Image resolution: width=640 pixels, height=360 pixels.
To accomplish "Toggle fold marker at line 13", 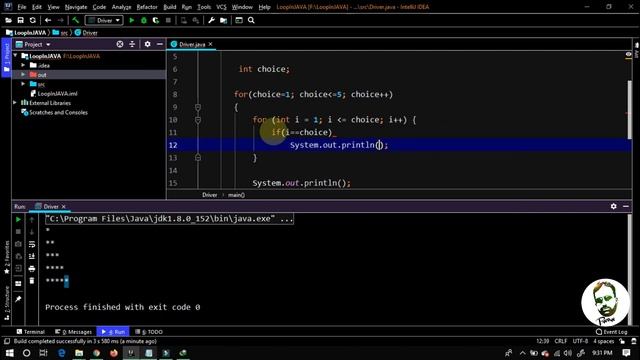I will pyautogui.click(x=198, y=158).
